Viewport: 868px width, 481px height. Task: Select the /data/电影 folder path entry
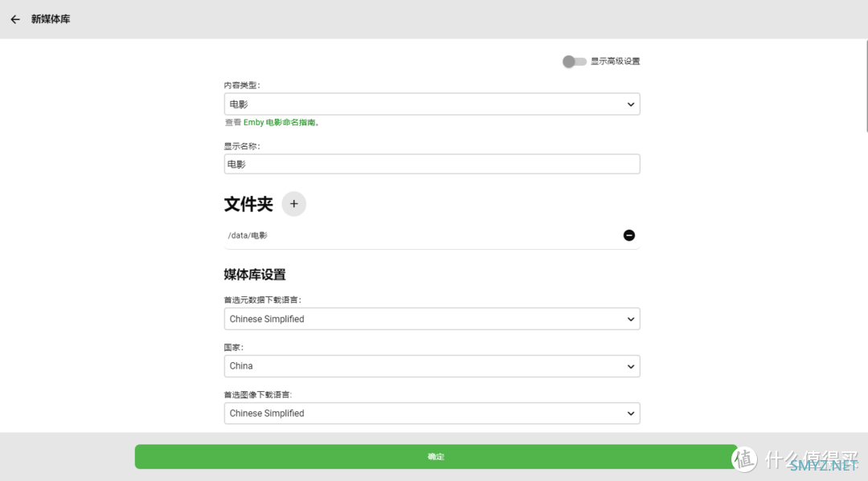pos(248,235)
